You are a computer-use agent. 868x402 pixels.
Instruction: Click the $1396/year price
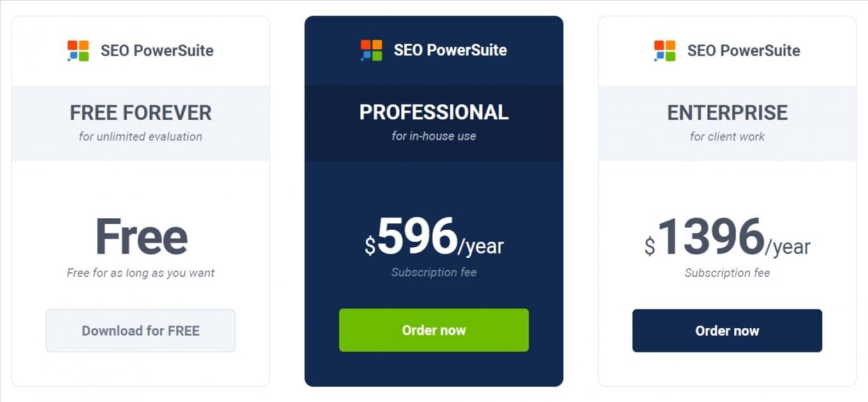727,240
